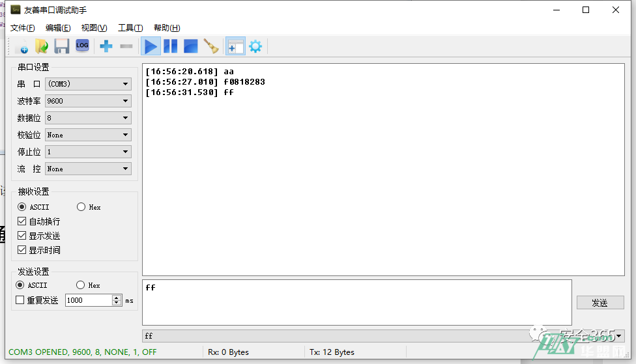
Task: Click the LOG toolbar icon
Action: click(82, 46)
